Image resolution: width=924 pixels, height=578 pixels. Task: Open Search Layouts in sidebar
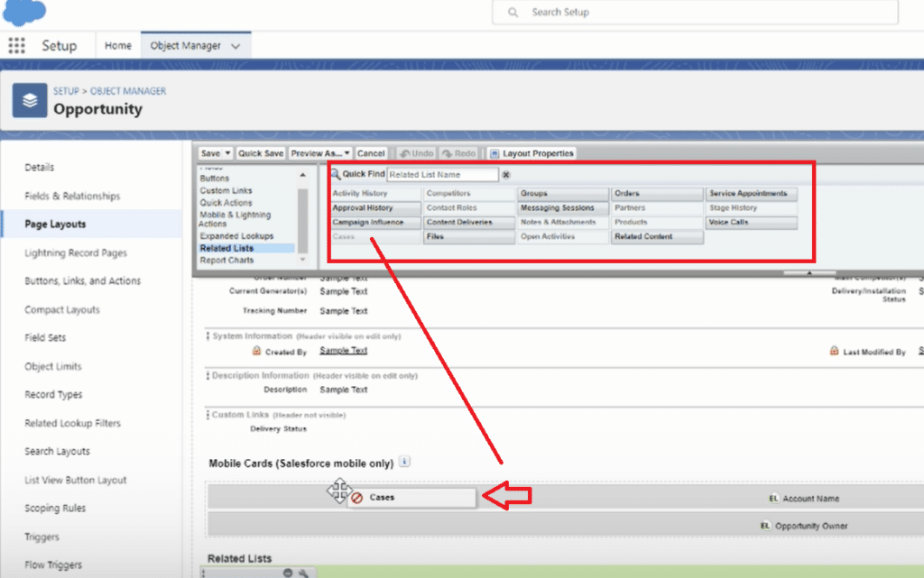point(57,452)
